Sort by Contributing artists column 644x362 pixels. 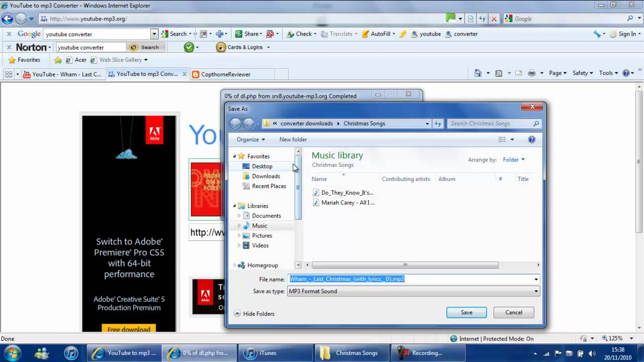[406, 179]
